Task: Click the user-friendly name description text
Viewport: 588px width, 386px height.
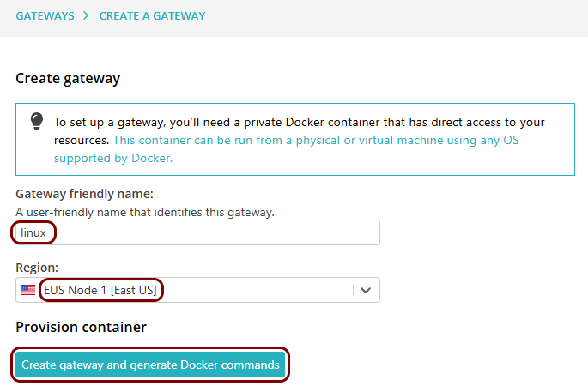Action: point(145,212)
